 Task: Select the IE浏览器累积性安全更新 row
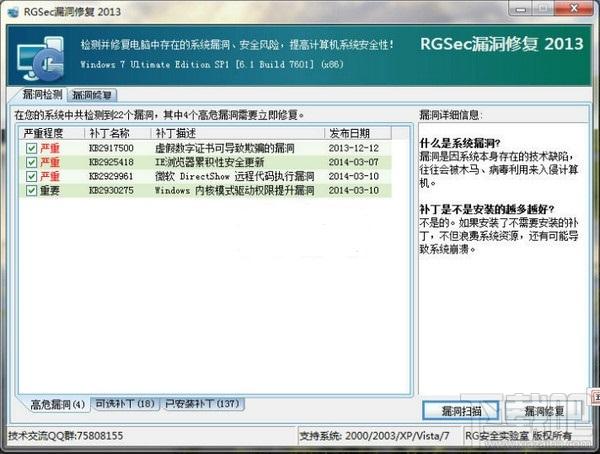coord(209,161)
